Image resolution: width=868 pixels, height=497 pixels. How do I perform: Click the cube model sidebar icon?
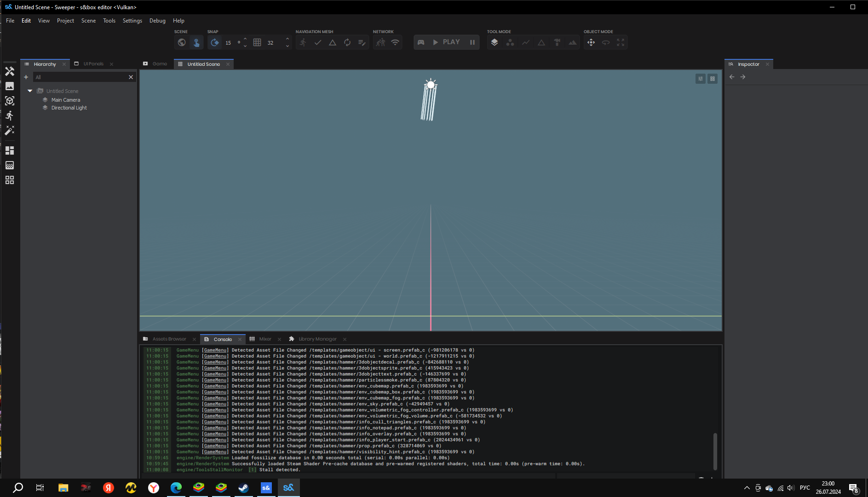click(x=10, y=101)
